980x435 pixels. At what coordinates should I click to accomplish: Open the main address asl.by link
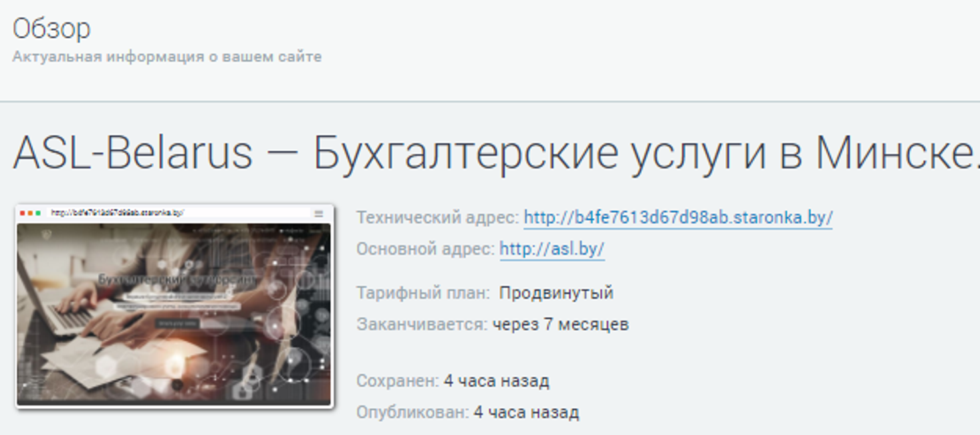click(x=552, y=249)
